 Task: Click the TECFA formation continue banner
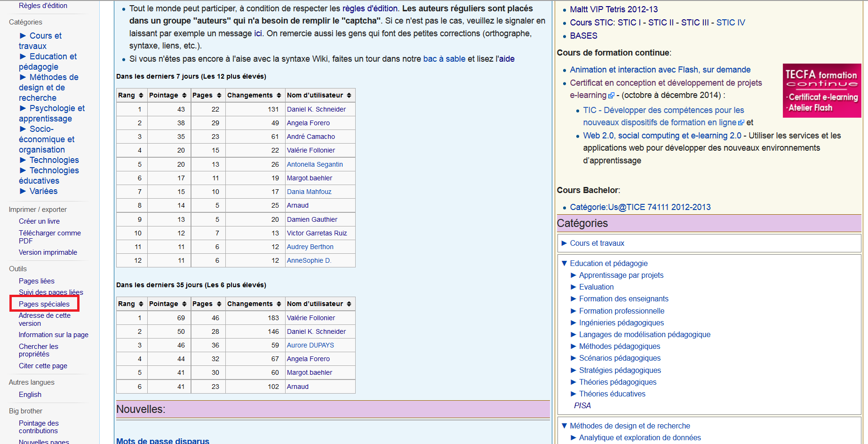pos(822,90)
